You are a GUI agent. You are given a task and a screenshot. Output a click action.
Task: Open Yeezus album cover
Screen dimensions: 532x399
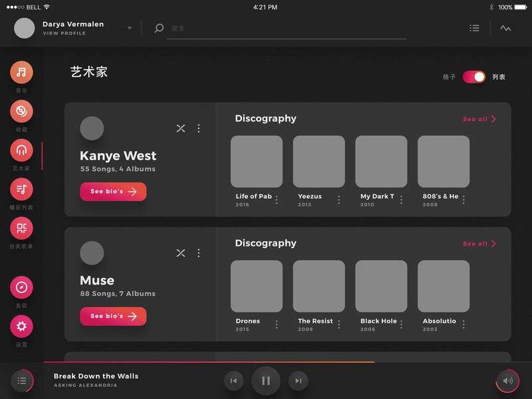[x=319, y=162]
